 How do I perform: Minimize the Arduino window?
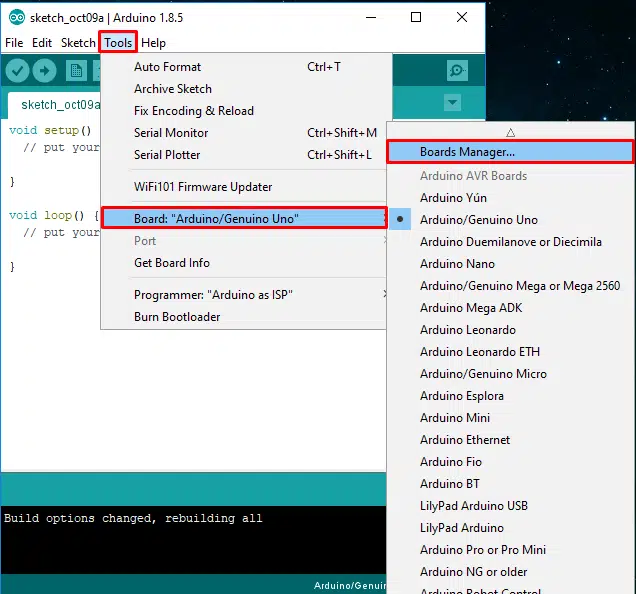point(371,17)
